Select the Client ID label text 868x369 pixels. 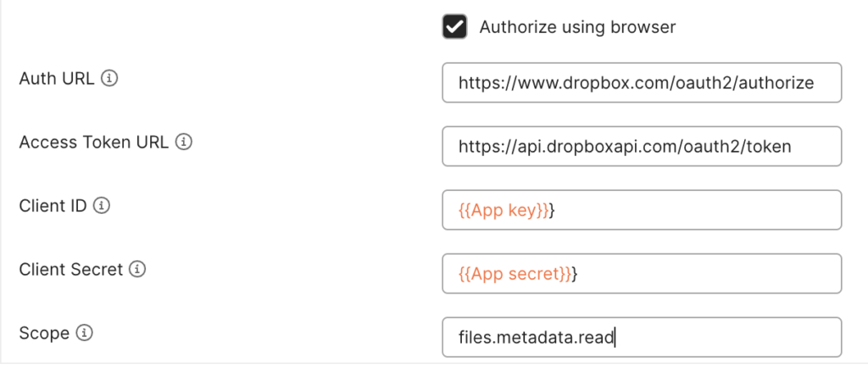coord(53,206)
